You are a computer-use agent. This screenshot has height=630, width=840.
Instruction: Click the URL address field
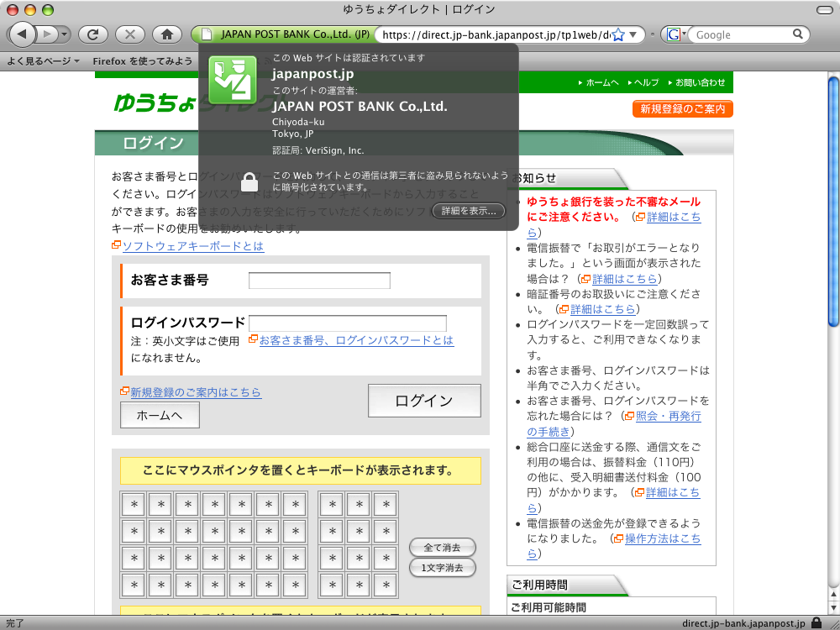496,34
